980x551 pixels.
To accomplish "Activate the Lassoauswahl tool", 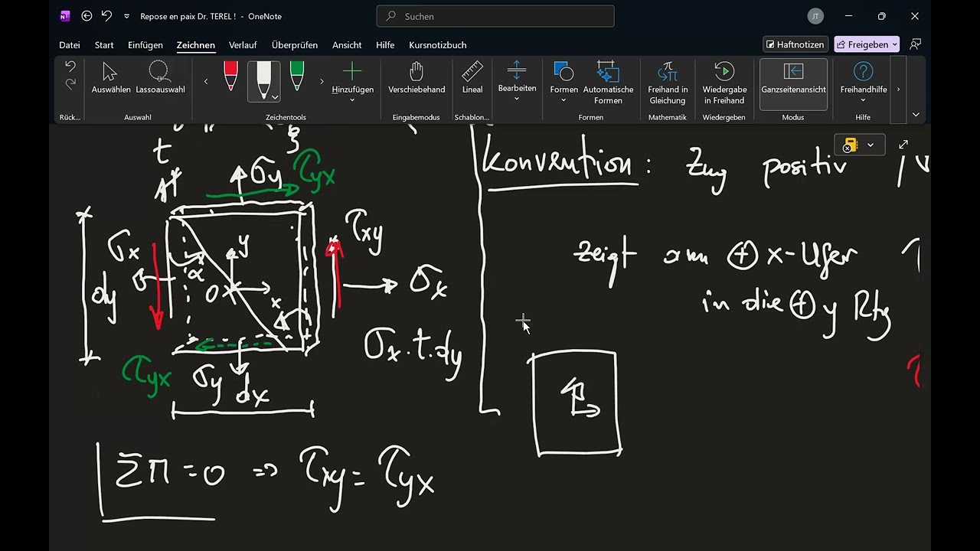I will 160,79.
